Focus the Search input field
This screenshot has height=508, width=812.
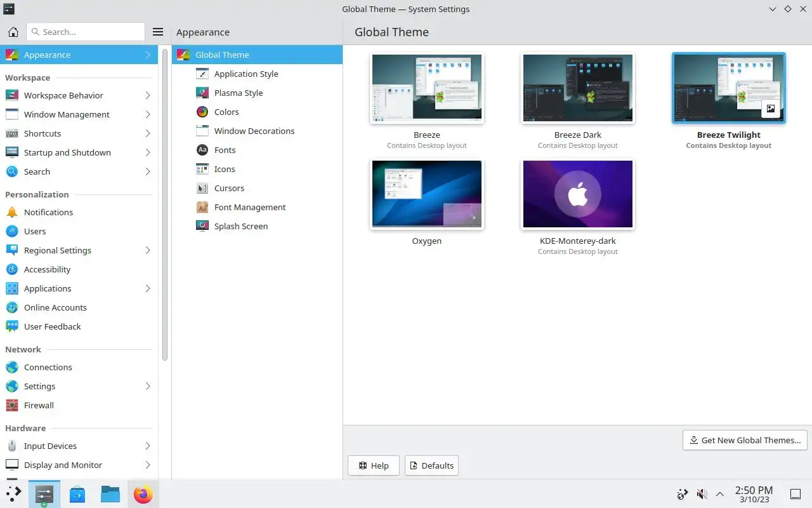86,32
